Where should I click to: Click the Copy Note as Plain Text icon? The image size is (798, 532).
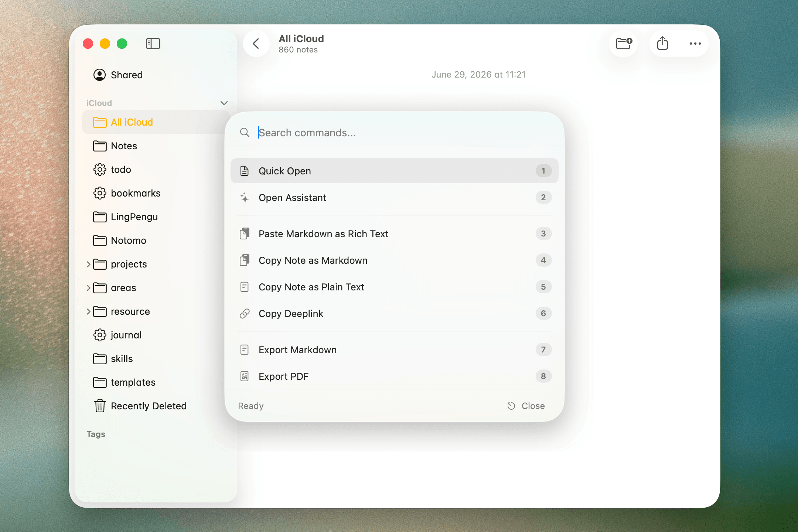(x=245, y=287)
